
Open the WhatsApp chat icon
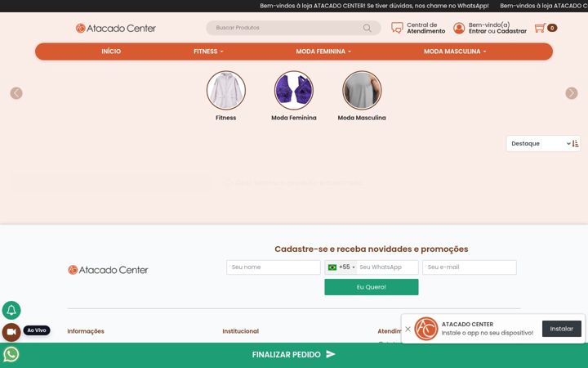pyautogui.click(x=11, y=354)
